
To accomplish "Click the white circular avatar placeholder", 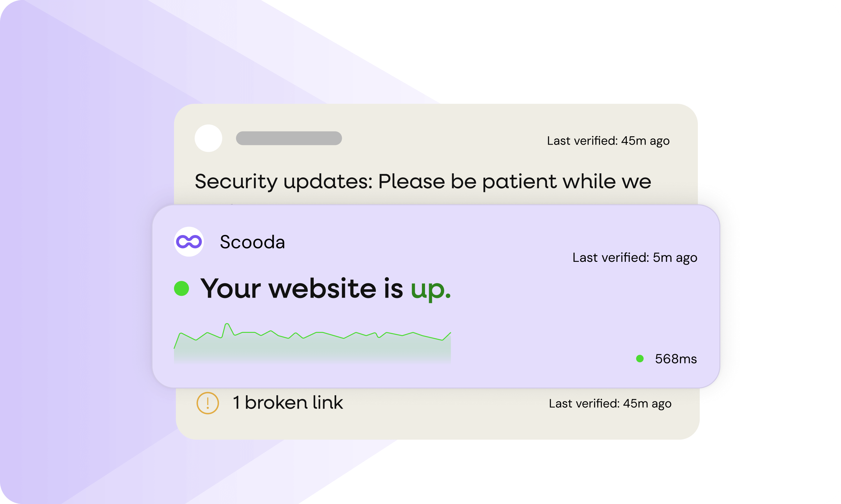I will [x=208, y=138].
